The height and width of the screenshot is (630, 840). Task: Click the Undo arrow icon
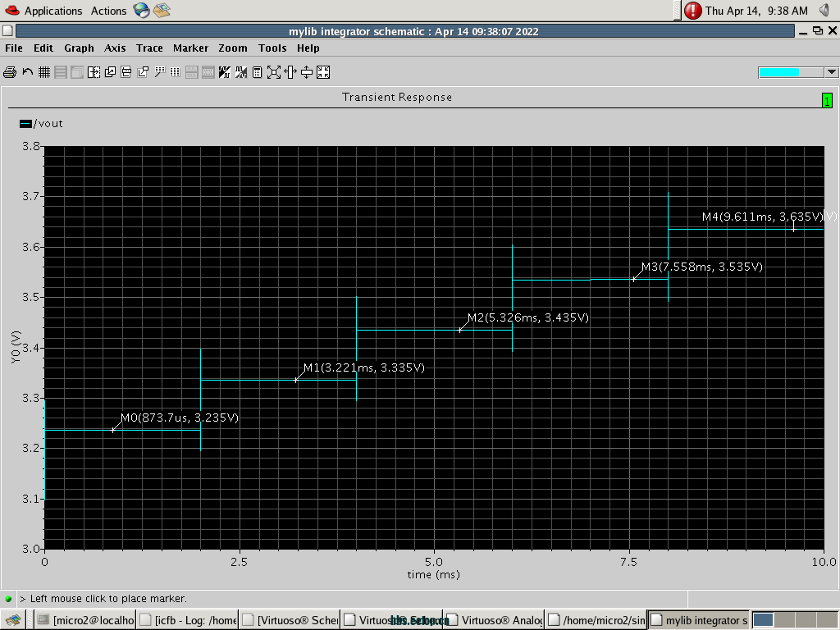point(28,72)
